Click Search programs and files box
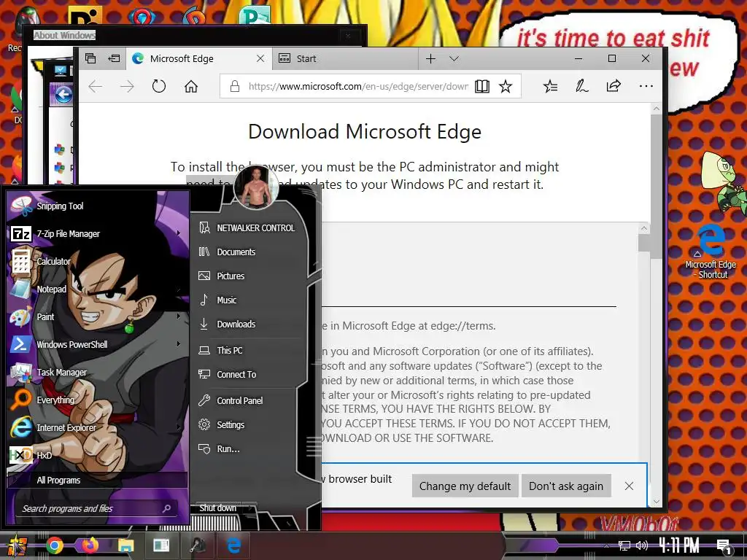747x560 pixels. (x=96, y=508)
